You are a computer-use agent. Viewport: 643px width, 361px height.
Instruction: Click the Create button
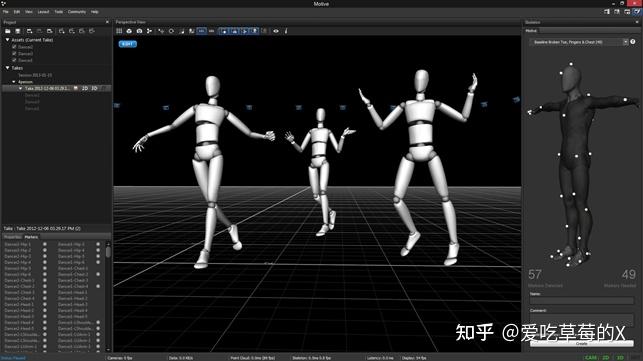(x=581, y=344)
